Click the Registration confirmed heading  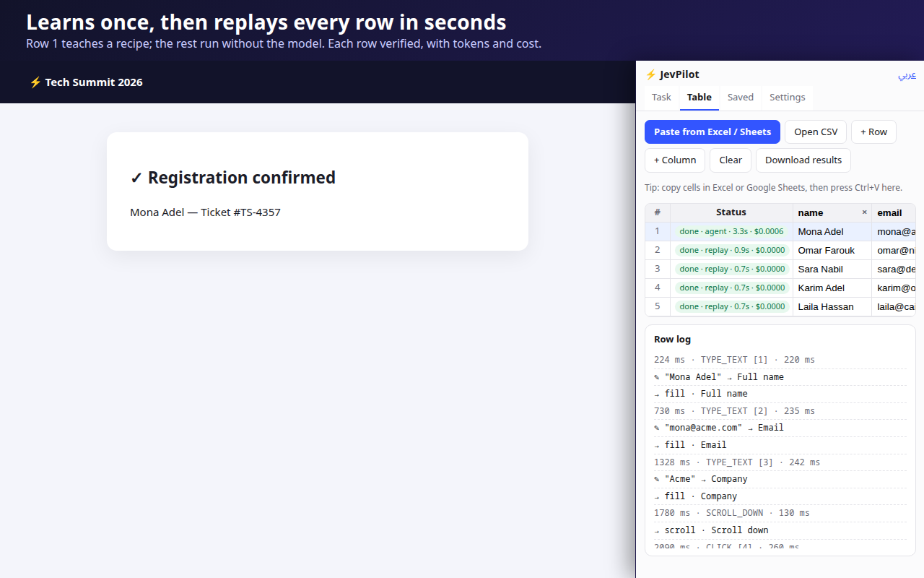click(232, 178)
